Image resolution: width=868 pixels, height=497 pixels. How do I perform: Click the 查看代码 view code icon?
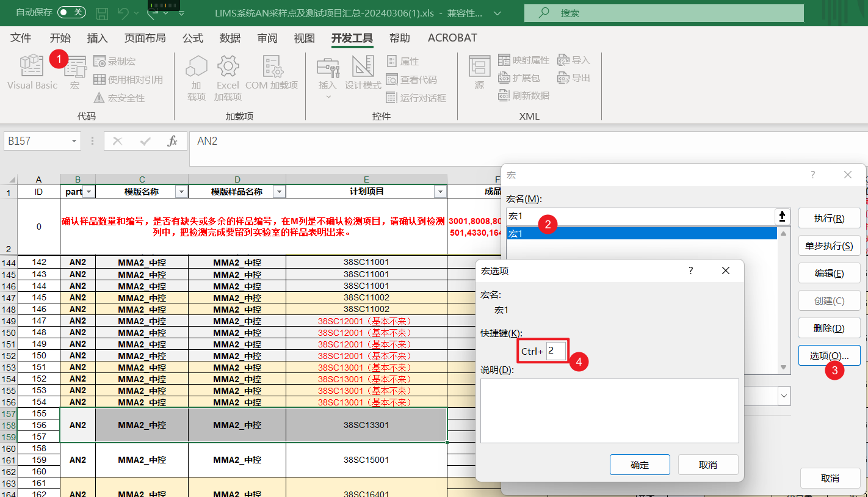[412, 79]
